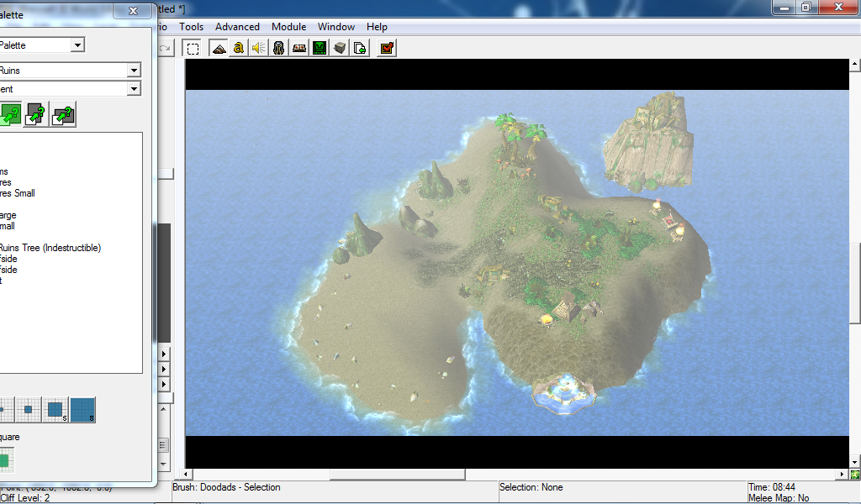Click the viewport horizontal scroll left arrow
Viewport: 861px width, 504px height.
tap(186, 475)
